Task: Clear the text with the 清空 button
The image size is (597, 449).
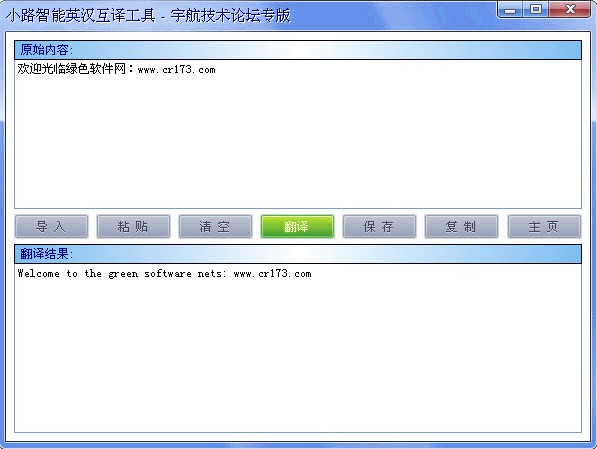Action: 215,227
